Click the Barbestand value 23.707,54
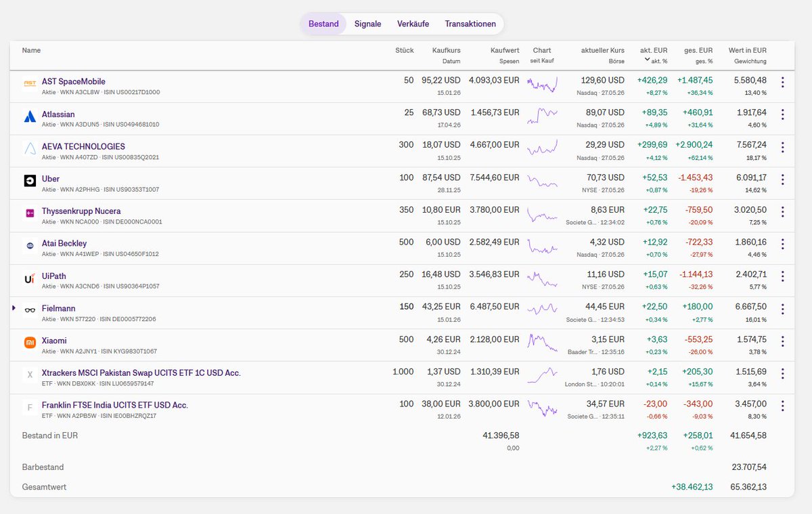The width and height of the screenshot is (812, 514). [749, 467]
